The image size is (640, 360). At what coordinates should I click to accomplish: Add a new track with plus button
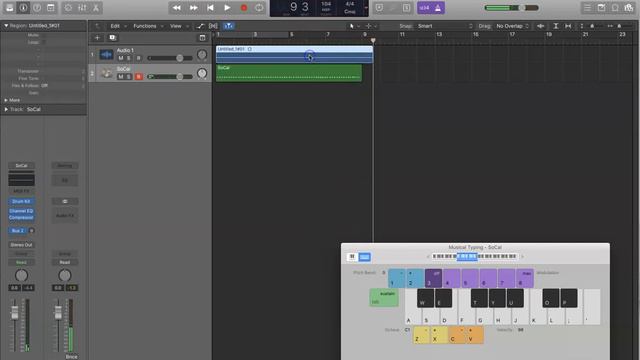[97, 38]
